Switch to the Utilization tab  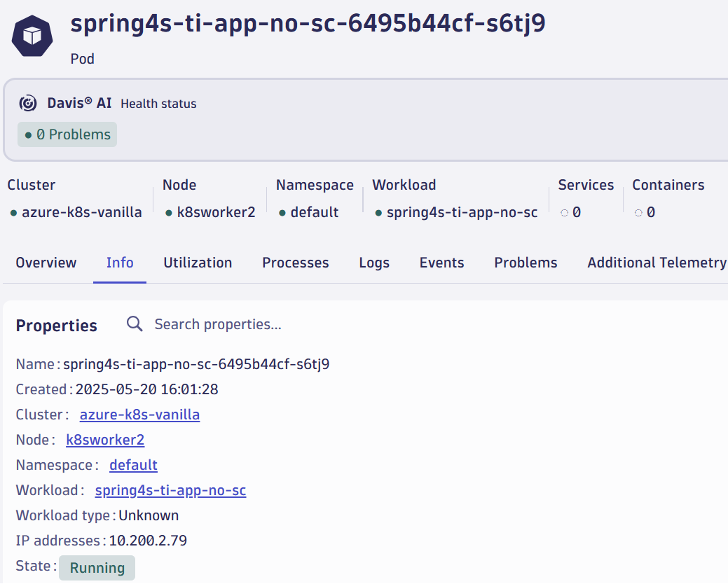click(198, 263)
